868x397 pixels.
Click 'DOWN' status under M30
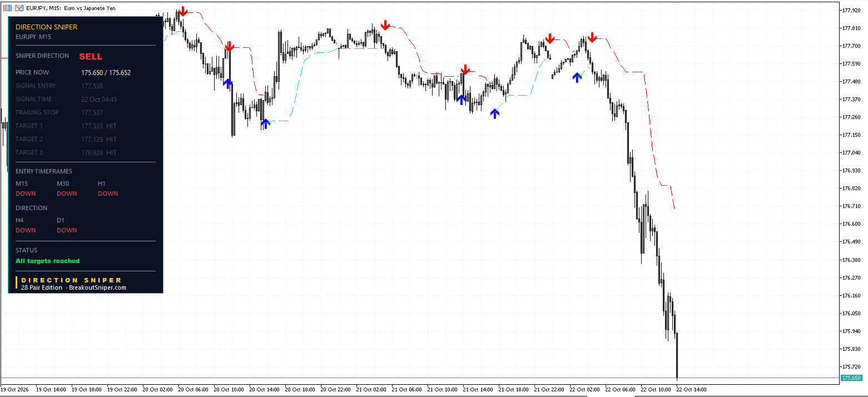[x=67, y=193]
